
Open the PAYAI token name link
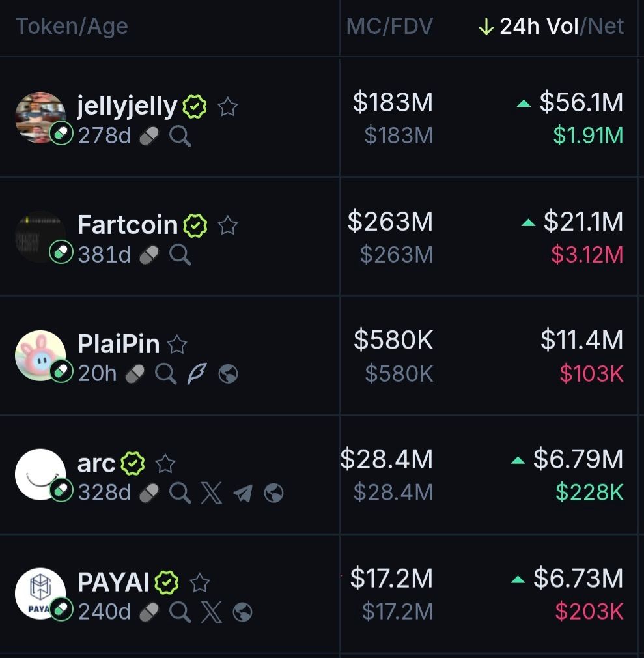(113, 582)
